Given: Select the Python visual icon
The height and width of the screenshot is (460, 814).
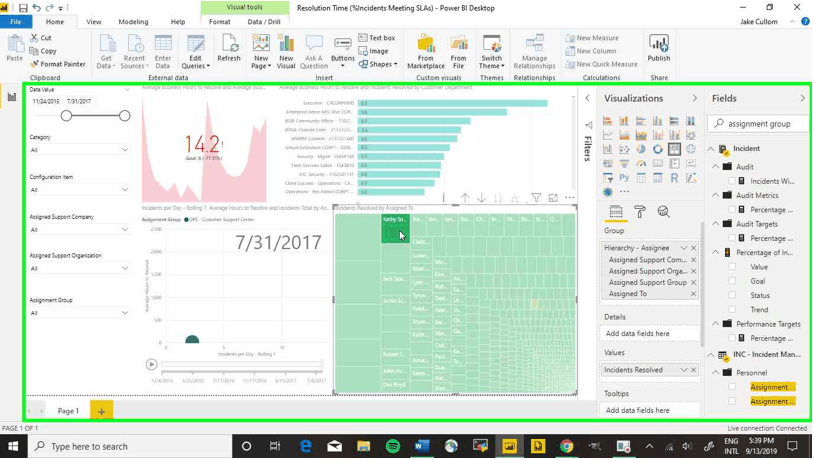Looking at the screenshot, I should point(624,178).
